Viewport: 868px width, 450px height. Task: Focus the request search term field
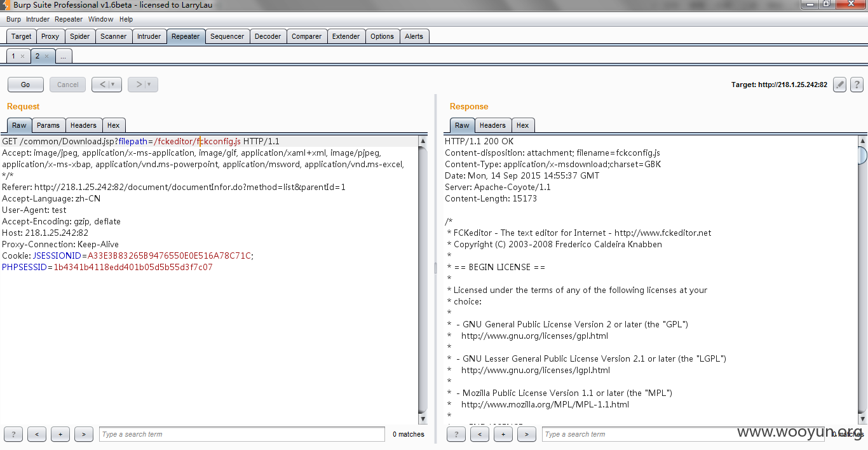tap(242, 434)
